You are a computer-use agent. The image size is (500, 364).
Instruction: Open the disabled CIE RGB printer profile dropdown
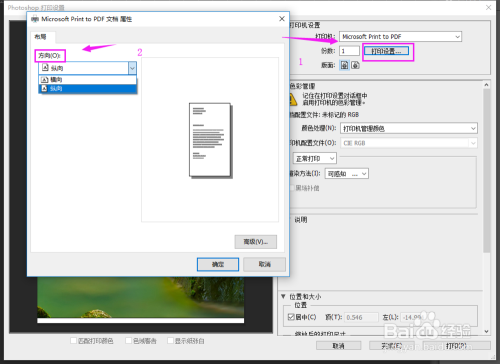point(409,143)
